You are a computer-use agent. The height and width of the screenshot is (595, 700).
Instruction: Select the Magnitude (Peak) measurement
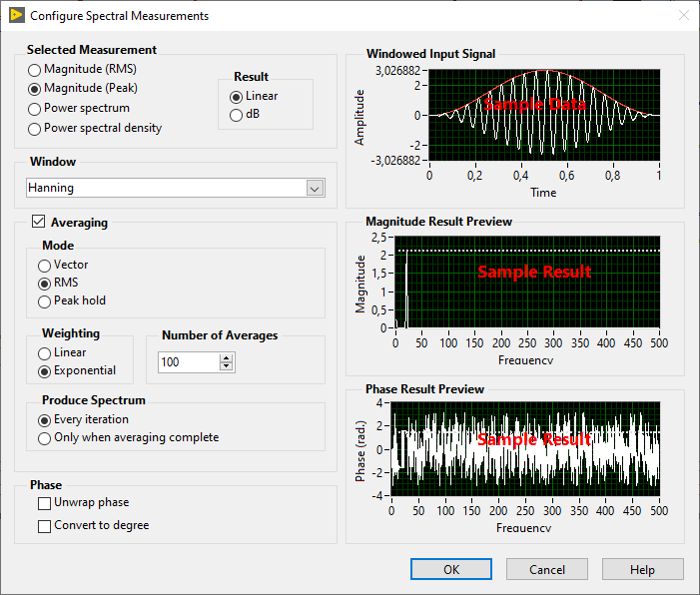point(83,89)
